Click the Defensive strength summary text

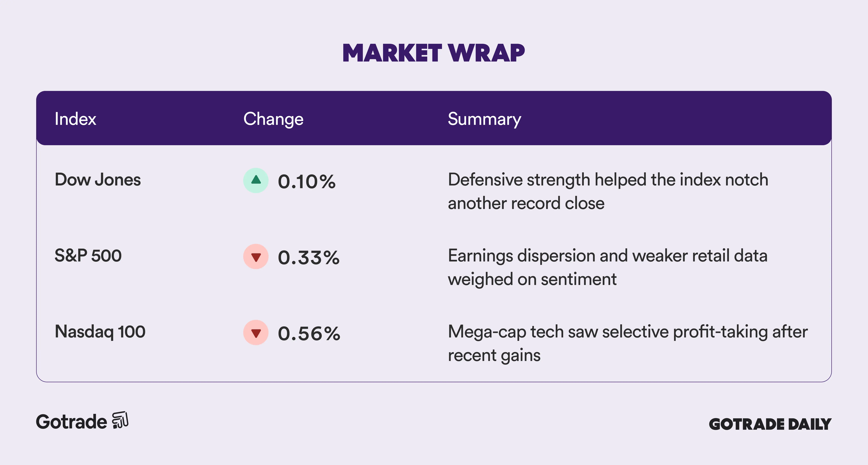[x=608, y=191]
